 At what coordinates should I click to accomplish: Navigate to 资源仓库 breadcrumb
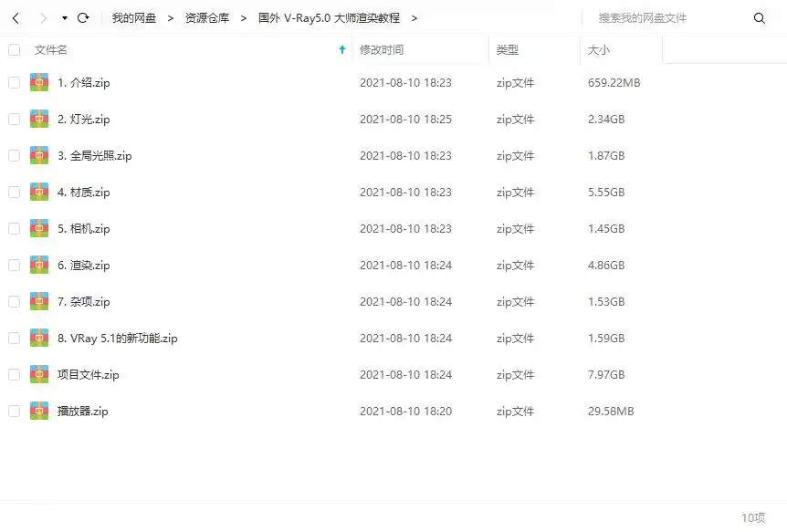point(207,18)
